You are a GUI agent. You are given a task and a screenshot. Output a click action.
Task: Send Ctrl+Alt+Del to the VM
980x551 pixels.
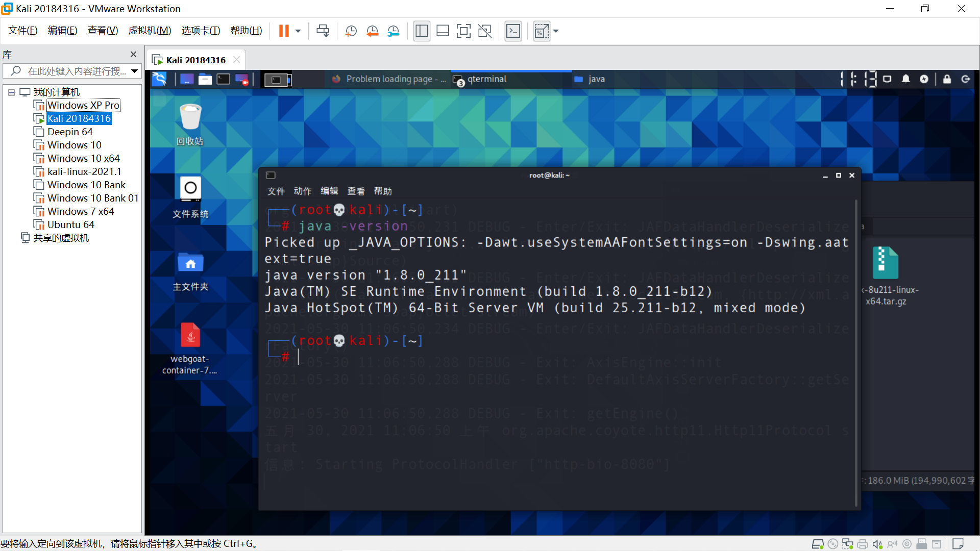[x=323, y=31]
